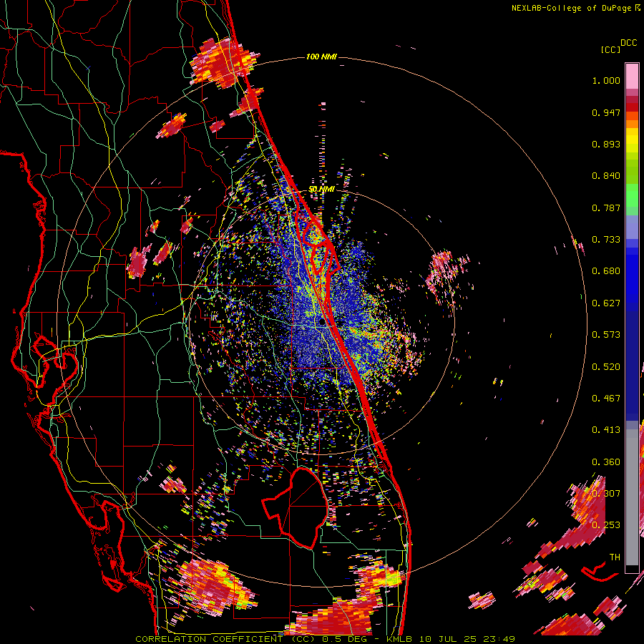Pick the bright green segment of the color bar
The height and width of the screenshot is (644, 644).
(632, 195)
